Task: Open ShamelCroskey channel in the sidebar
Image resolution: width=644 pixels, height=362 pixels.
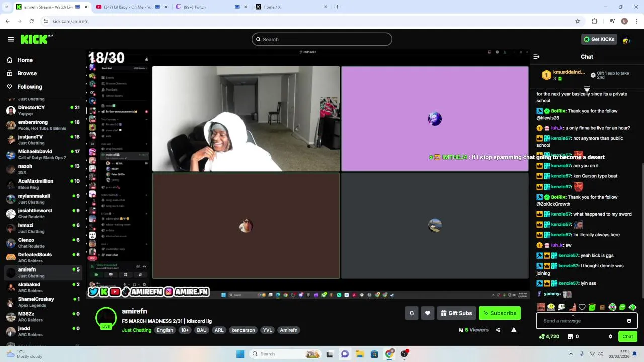Action: coord(42,302)
